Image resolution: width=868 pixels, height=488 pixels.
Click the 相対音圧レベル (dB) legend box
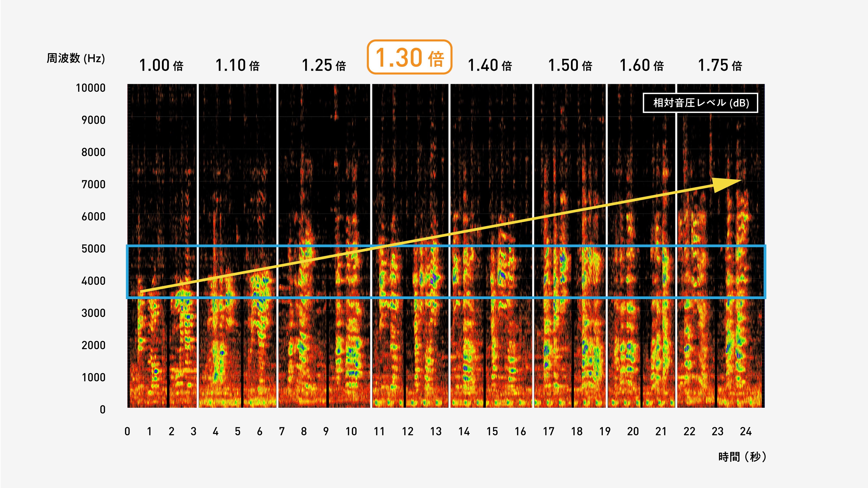pos(700,103)
